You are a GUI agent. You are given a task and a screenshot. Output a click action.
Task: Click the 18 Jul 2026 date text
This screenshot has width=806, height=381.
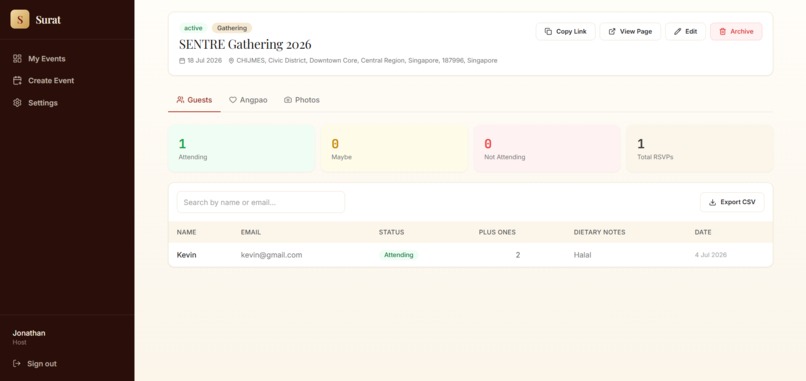(205, 61)
